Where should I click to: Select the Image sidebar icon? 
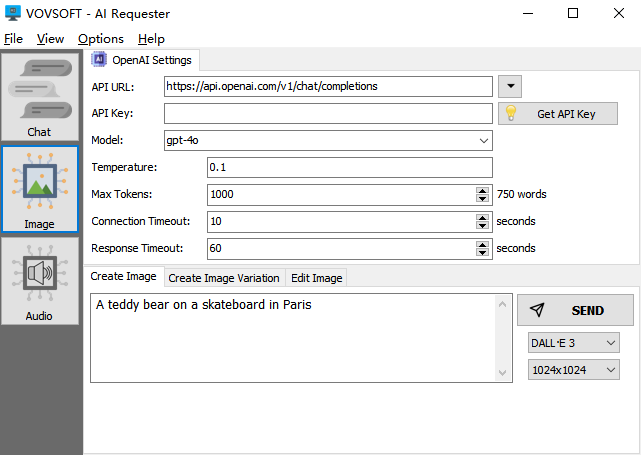pos(40,188)
